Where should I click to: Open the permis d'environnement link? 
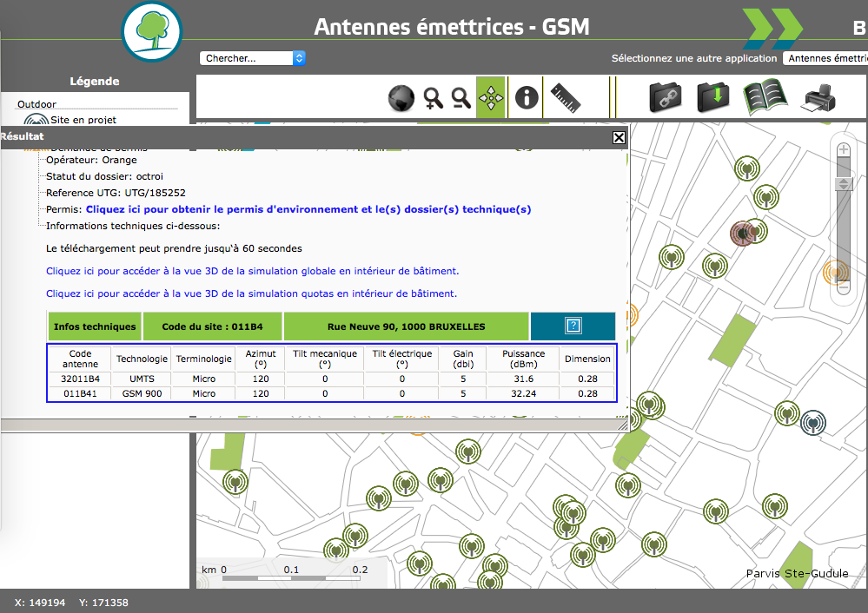point(308,209)
